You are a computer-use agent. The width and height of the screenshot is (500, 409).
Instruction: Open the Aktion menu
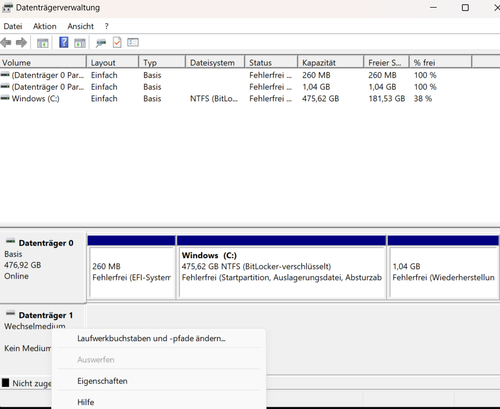tap(45, 26)
